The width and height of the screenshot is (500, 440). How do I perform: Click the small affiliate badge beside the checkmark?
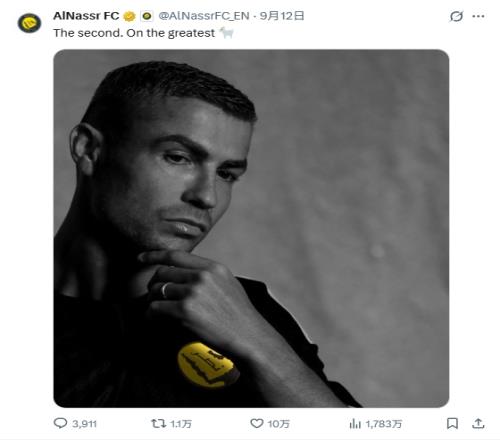coord(147,16)
